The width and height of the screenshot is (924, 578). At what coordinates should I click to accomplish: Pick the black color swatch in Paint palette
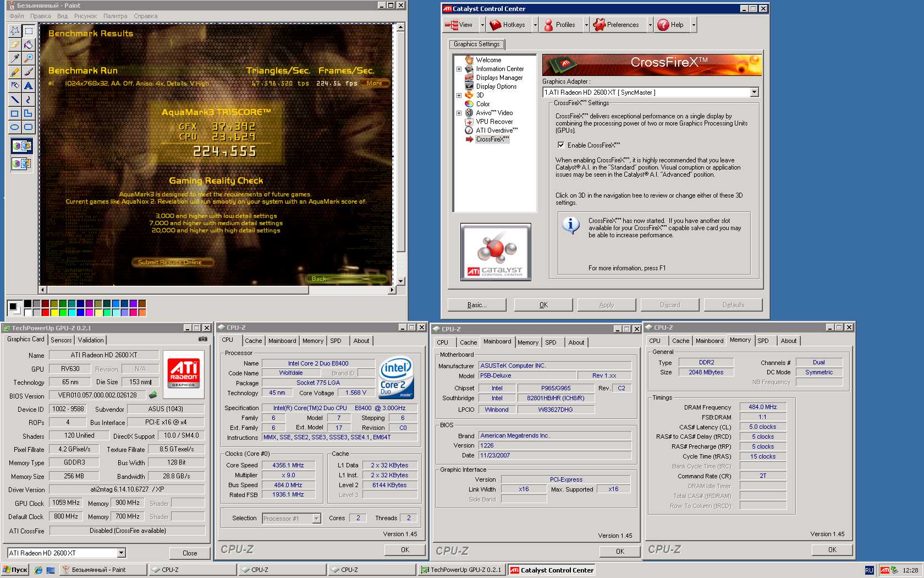[28, 303]
